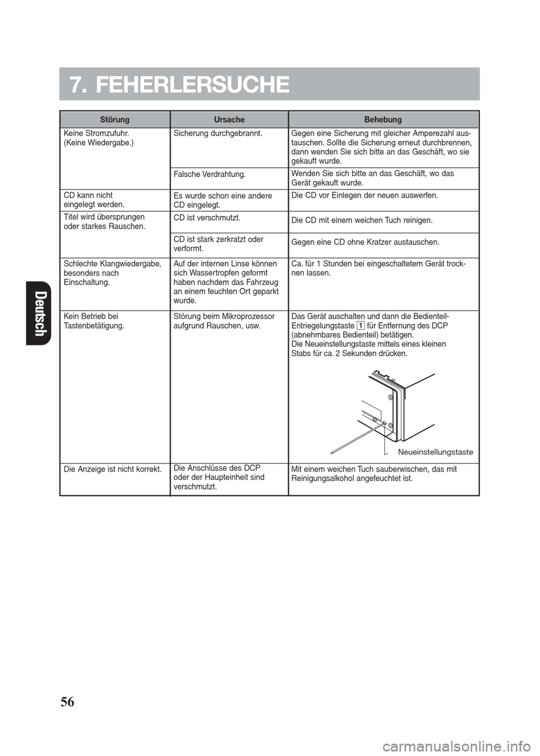Screen dimensions: 540x756
Task: Click the Störung column header
Action: [115, 120]
